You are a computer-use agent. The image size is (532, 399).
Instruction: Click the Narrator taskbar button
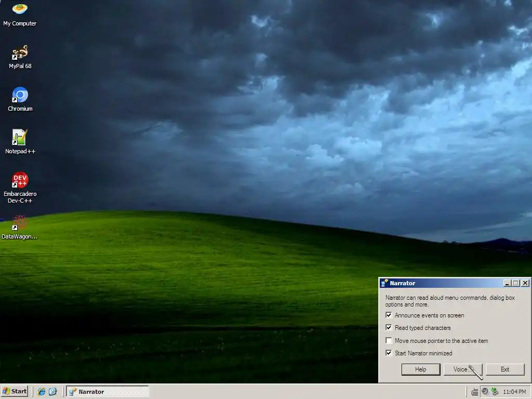tap(108, 392)
